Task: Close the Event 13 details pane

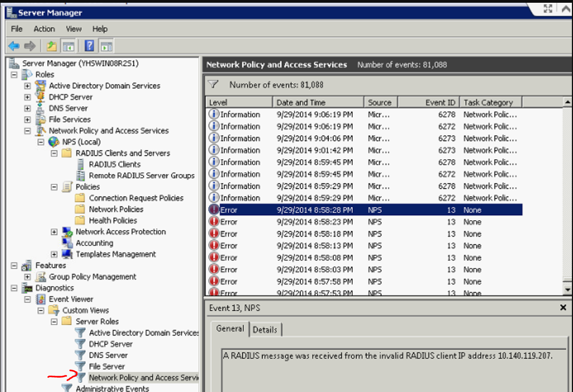Action: pos(563,308)
